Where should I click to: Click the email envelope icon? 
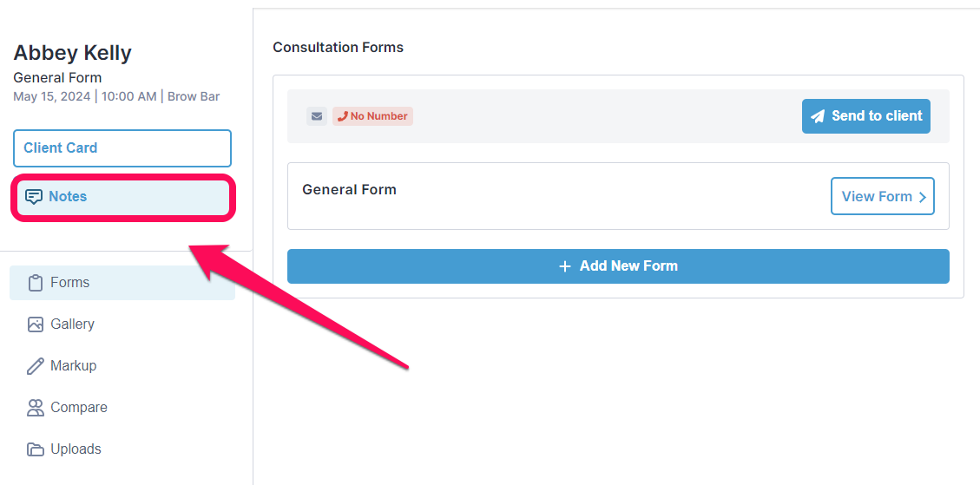pyautogui.click(x=317, y=116)
